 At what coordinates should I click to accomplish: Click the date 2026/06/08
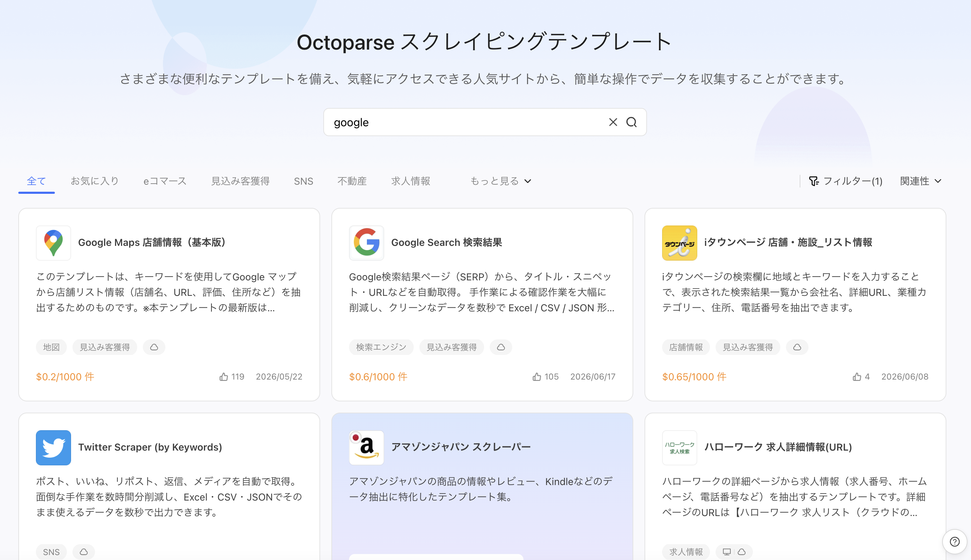[x=905, y=376]
